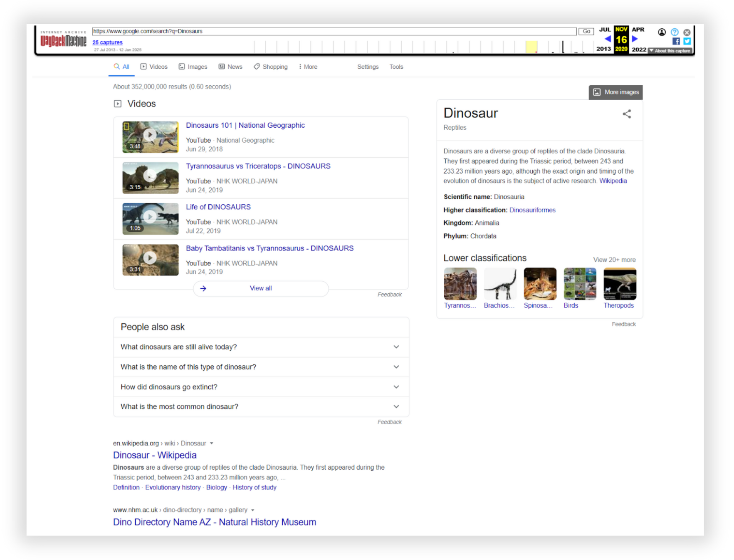This screenshot has width=734, height=560.
Task: Click the user profile icon in Wayback toolbar
Action: 661,32
